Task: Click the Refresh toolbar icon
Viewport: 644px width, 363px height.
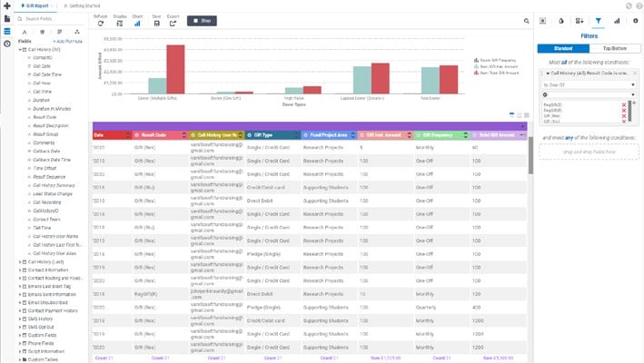Action: 101,24
